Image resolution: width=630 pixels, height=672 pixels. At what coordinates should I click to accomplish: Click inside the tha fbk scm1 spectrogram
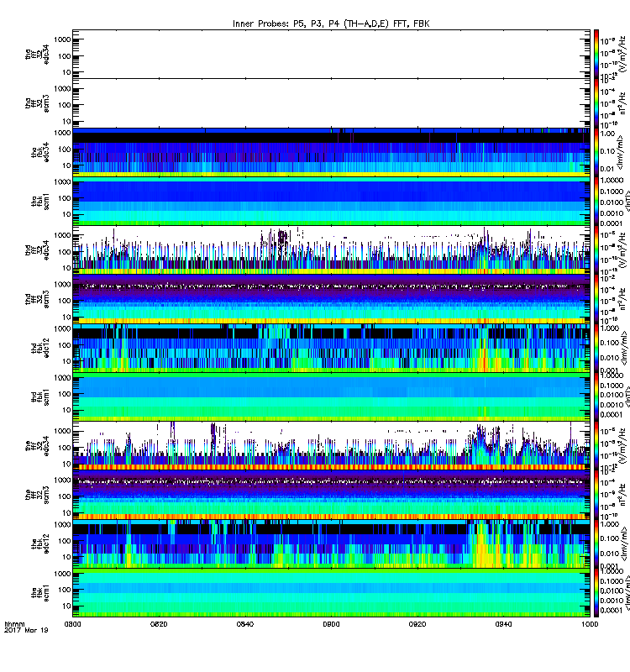coord(331,202)
